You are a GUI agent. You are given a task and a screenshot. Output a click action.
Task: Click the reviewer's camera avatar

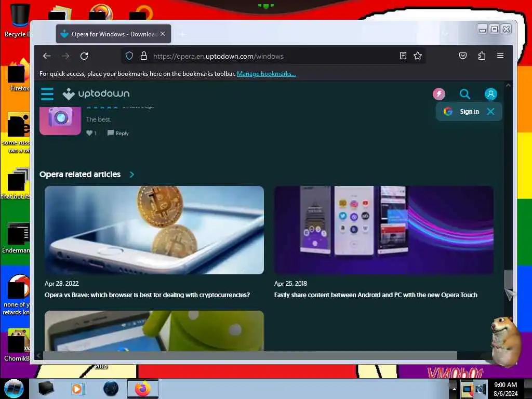(x=60, y=121)
